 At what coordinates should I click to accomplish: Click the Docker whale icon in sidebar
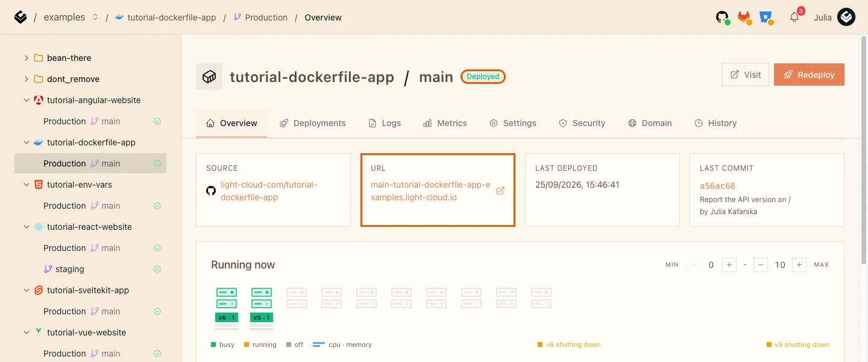click(39, 142)
